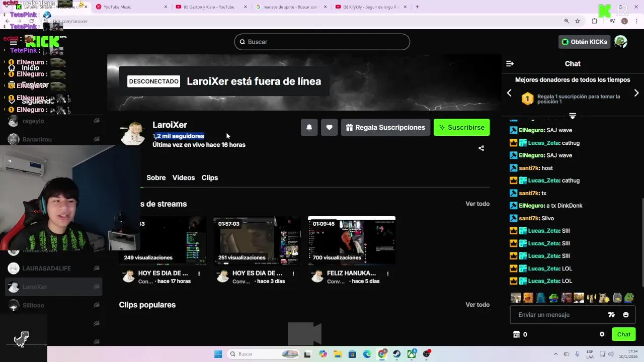Open the Videos tab
Viewport: 644px width, 362px height.
184,177
